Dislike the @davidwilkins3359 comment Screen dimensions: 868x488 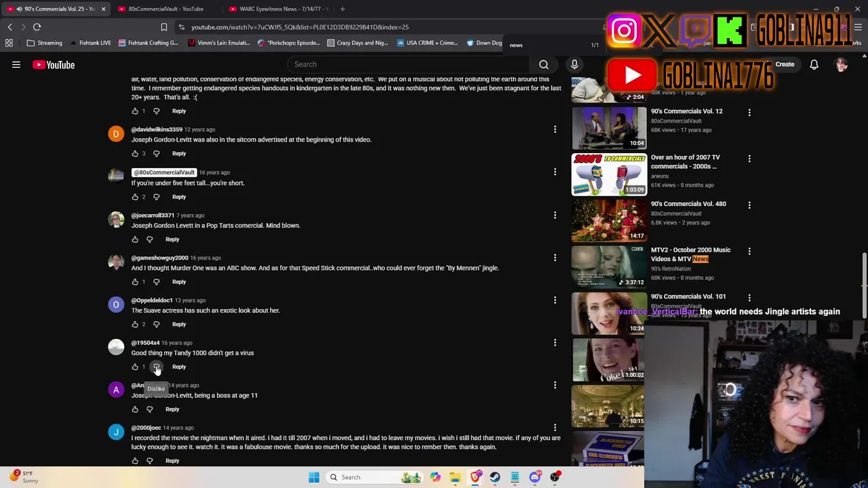(x=157, y=154)
